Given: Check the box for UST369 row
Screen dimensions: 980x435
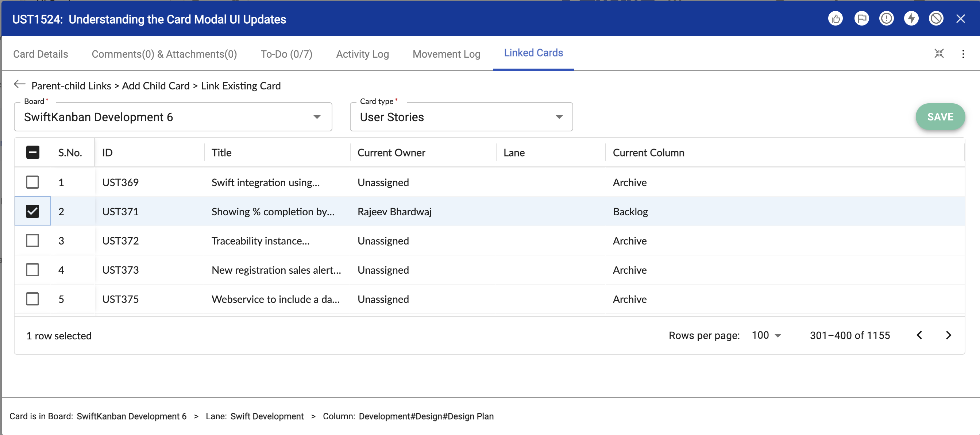Looking at the screenshot, I should pos(33,182).
